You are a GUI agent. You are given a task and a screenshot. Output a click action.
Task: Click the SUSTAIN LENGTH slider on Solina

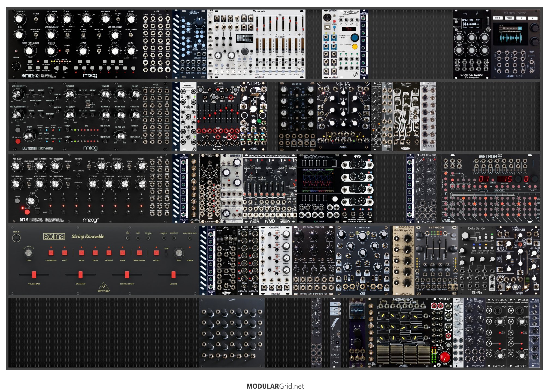(127, 275)
